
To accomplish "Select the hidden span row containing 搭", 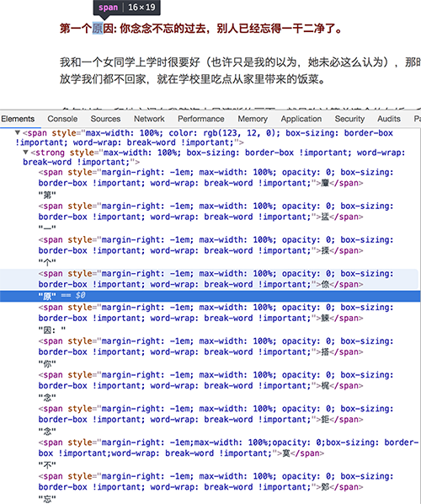I will pyautogui.click(x=216, y=346).
